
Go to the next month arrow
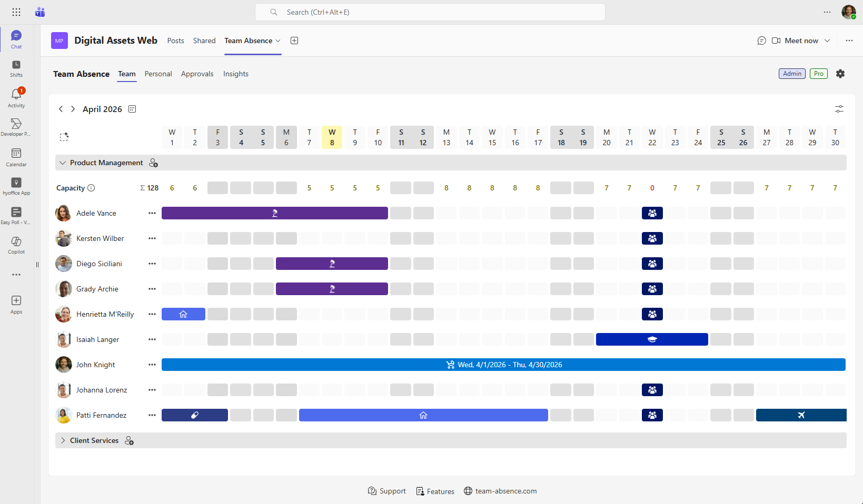[x=73, y=109]
